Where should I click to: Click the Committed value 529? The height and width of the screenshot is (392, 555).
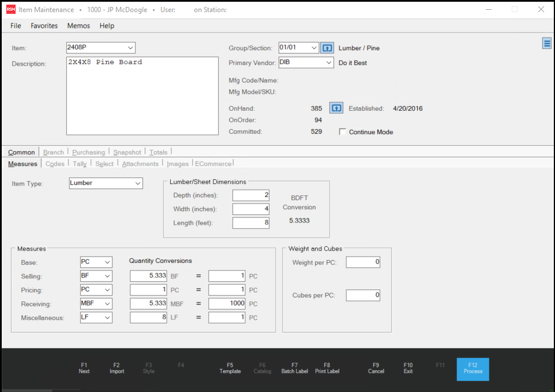(x=316, y=131)
